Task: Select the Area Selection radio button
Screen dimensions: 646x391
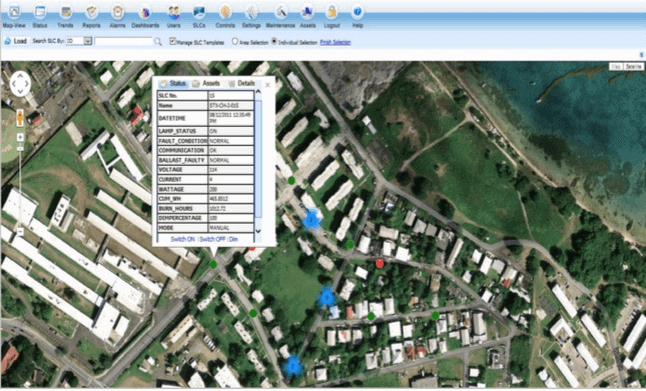Action: click(x=235, y=42)
